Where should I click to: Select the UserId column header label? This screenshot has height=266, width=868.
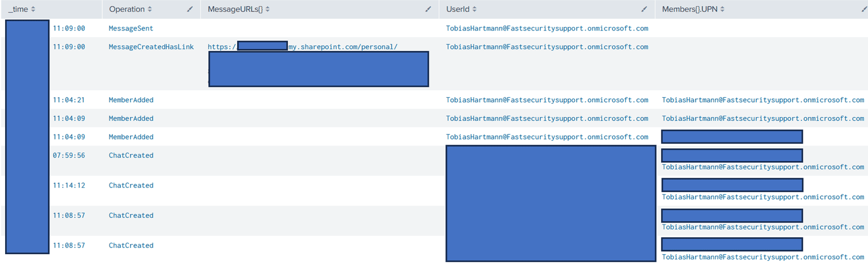(x=458, y=9)
